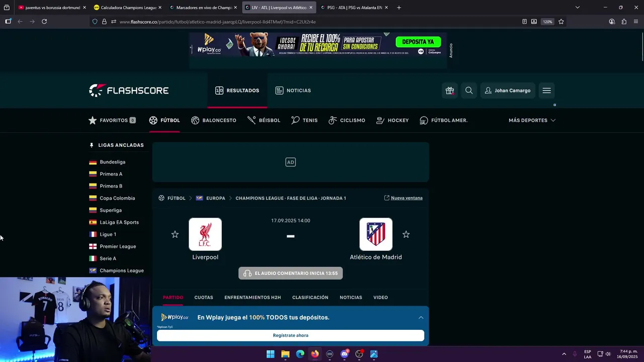
Task: Favorite Liverpool with star toggle
Action: (x=175, y=234)
